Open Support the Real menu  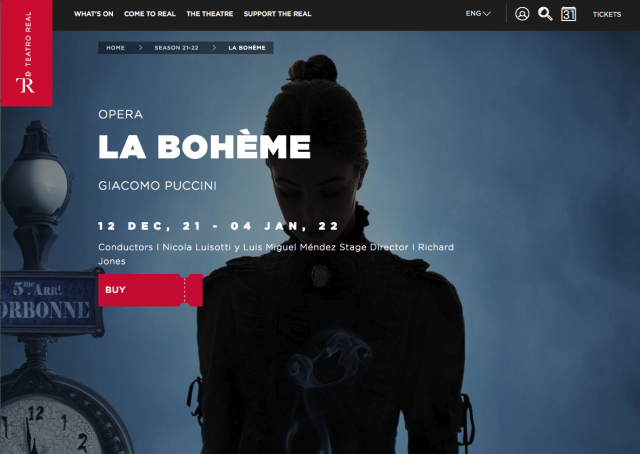coord(278,14)
